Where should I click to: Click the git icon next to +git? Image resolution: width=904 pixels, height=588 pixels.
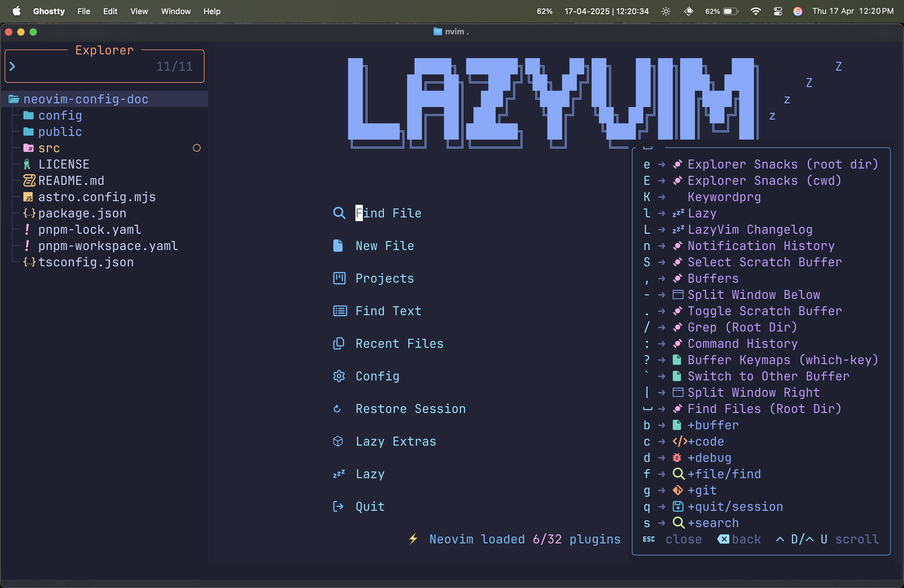pyautogui.click(x=678, y=491)
